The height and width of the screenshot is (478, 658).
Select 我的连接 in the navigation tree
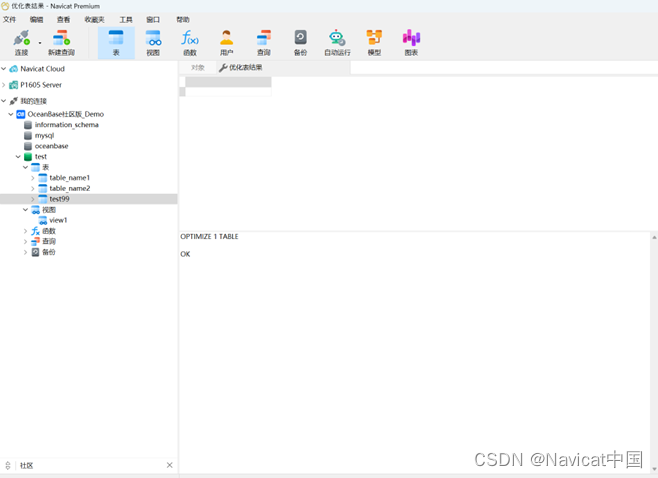[33, 101]
